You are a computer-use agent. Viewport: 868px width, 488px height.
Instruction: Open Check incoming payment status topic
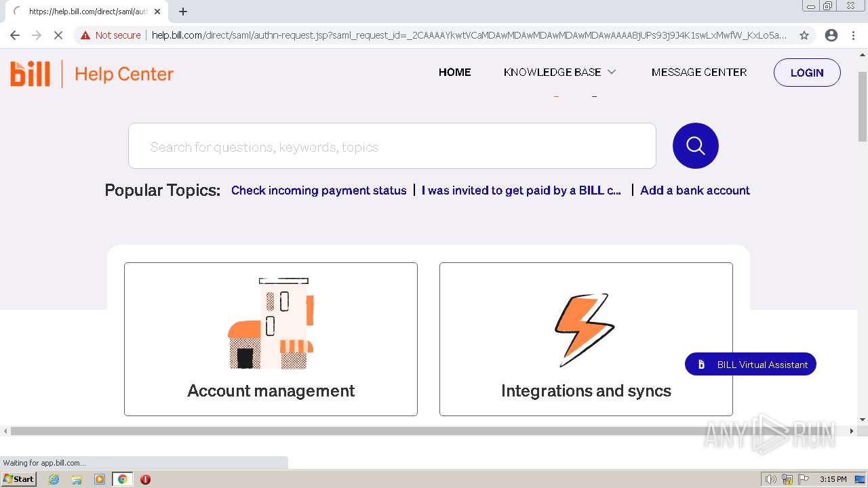(319, 190)
